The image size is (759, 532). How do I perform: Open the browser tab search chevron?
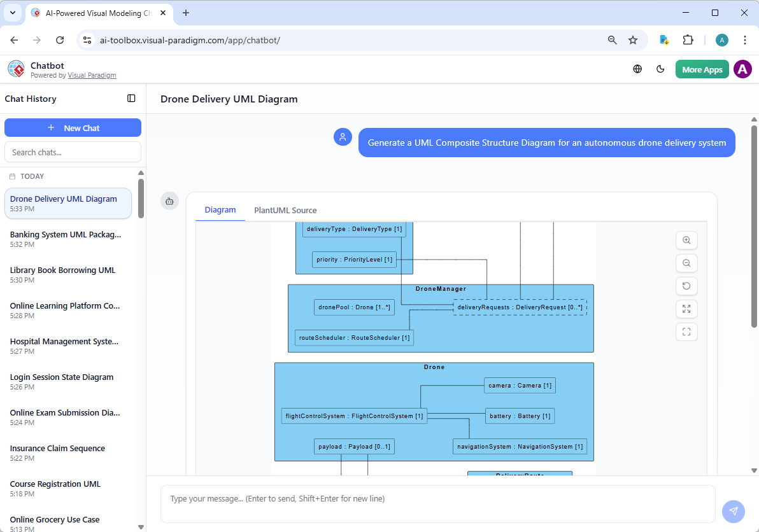click(12, 13)
